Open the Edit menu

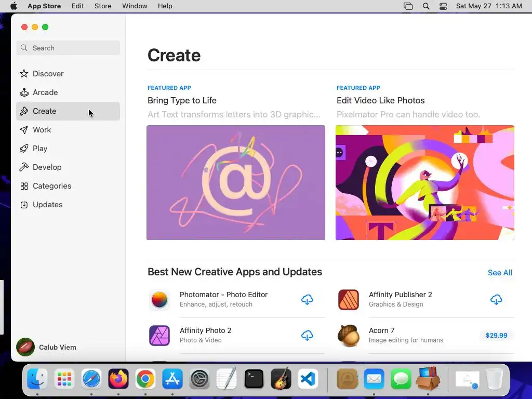pos(78,6)
